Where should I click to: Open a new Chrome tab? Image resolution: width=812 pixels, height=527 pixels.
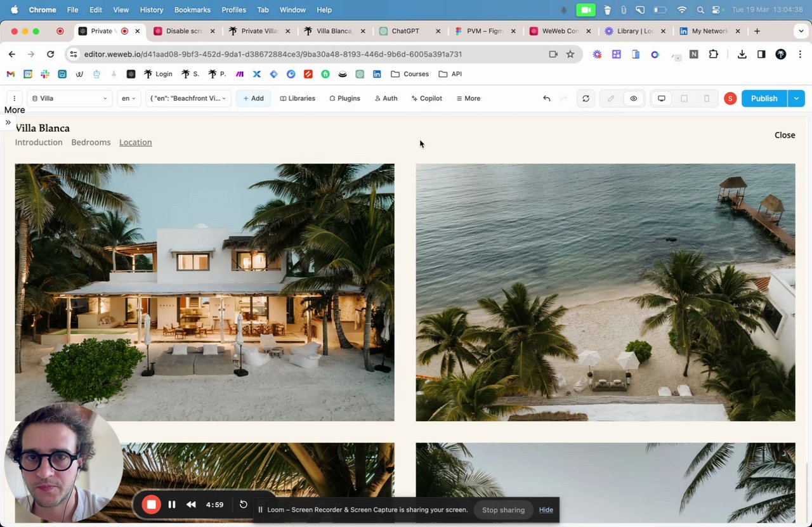tap(757, 31)
